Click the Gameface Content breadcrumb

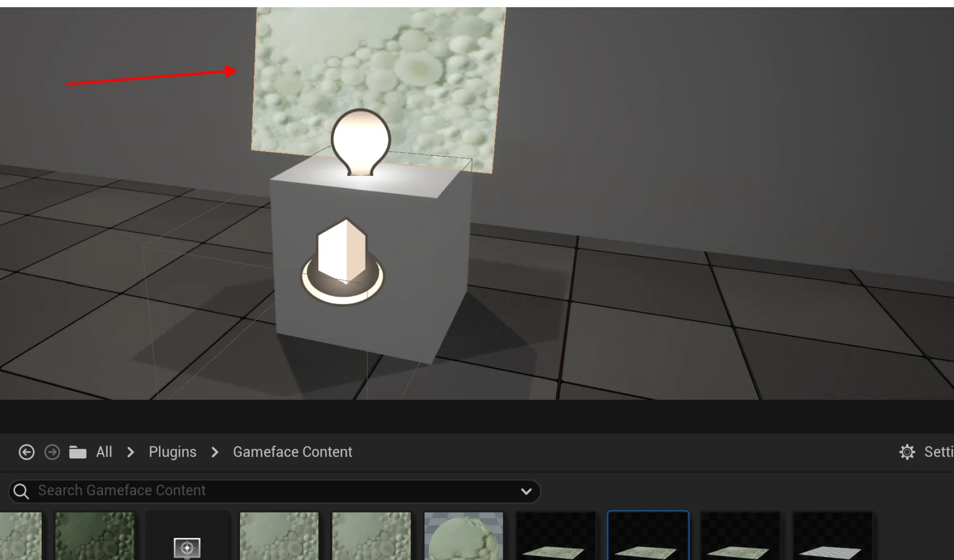coord(292,452)
